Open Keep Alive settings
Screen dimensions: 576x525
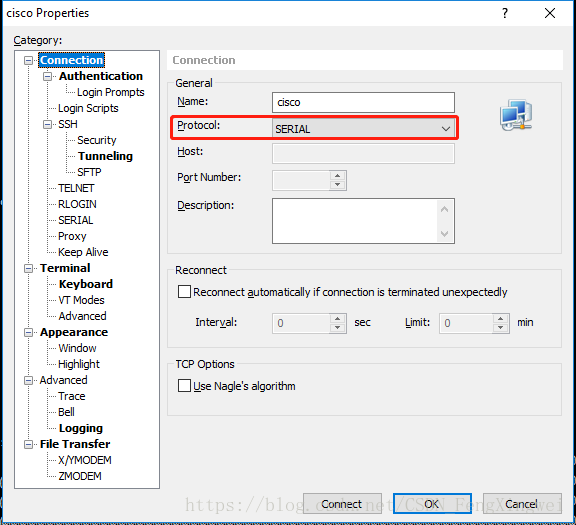(83, 252)
